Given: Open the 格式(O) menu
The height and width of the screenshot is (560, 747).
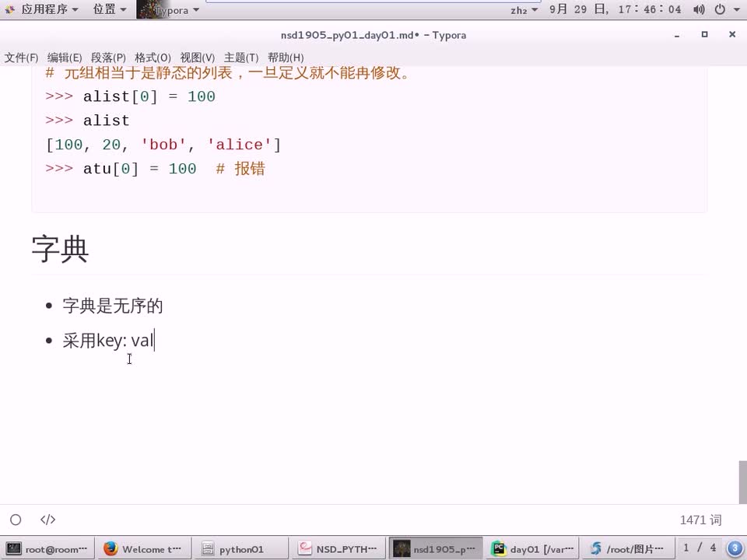Looking at the screenshot, I should 153,58.
